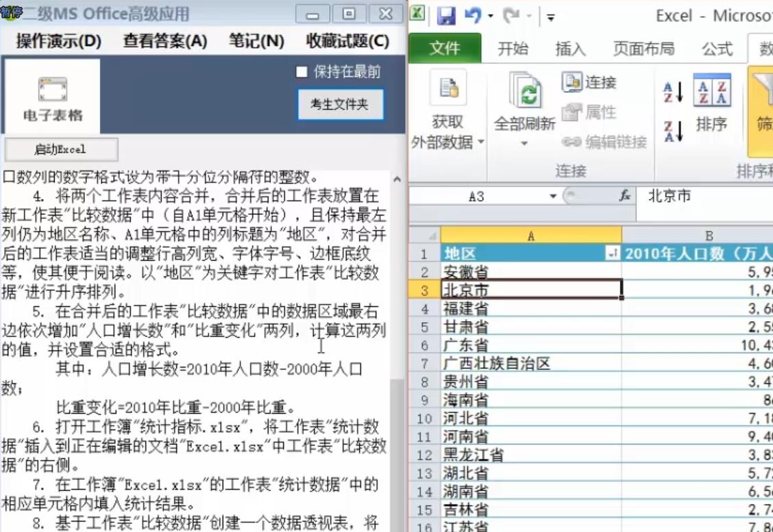
Task: Save the workbook via Quick Access Toolbar
Action: click(x=446, y=16)
